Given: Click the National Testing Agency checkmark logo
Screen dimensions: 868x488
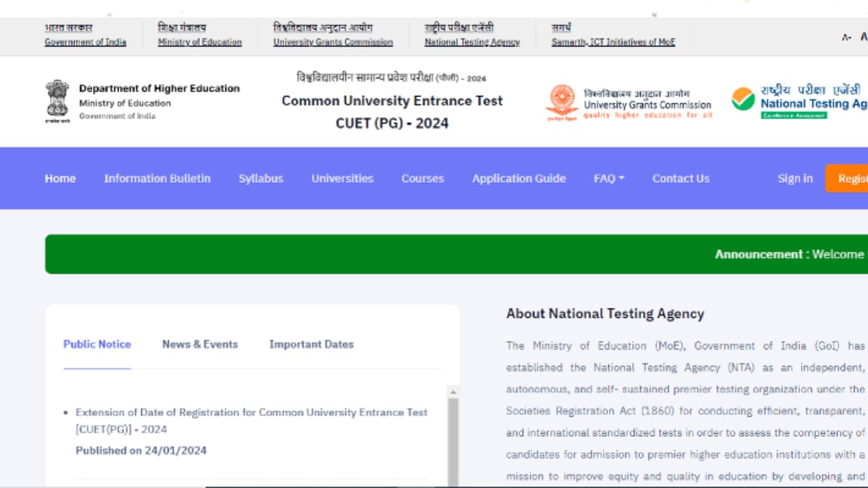Looking at the screenshot, I should 743,100.
